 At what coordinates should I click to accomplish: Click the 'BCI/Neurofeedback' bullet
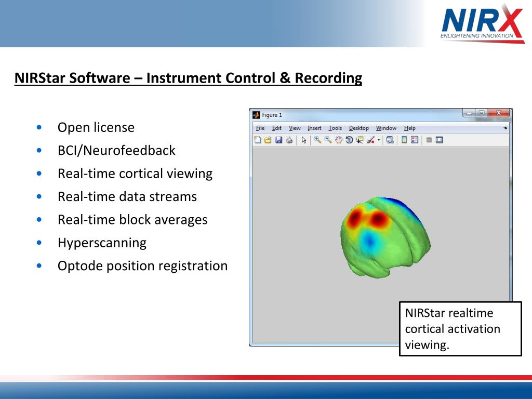[x=116, y=151]
